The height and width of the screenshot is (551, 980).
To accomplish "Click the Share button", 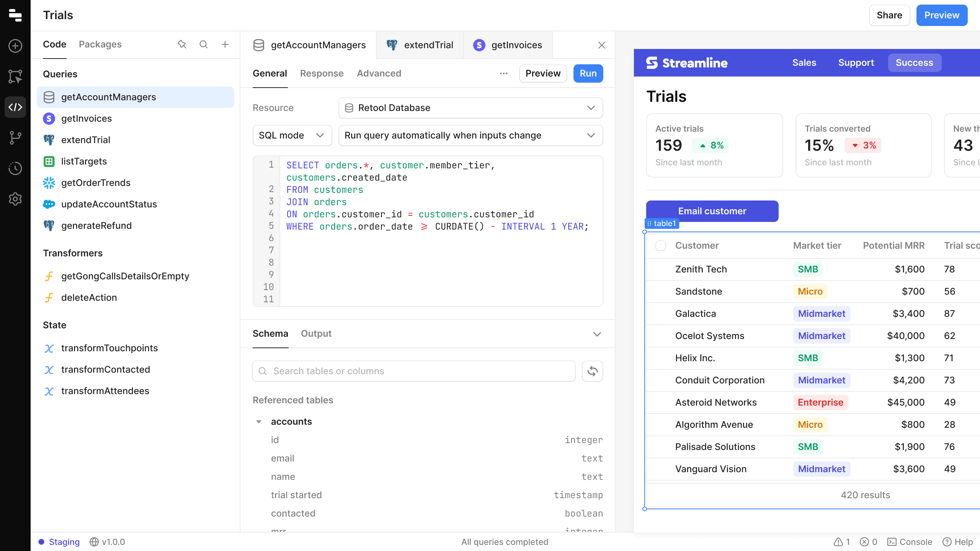I will [889, 15].
